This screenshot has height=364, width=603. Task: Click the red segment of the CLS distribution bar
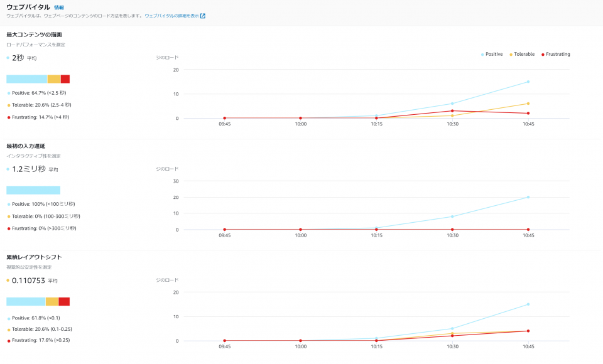(x=63, y=301)
